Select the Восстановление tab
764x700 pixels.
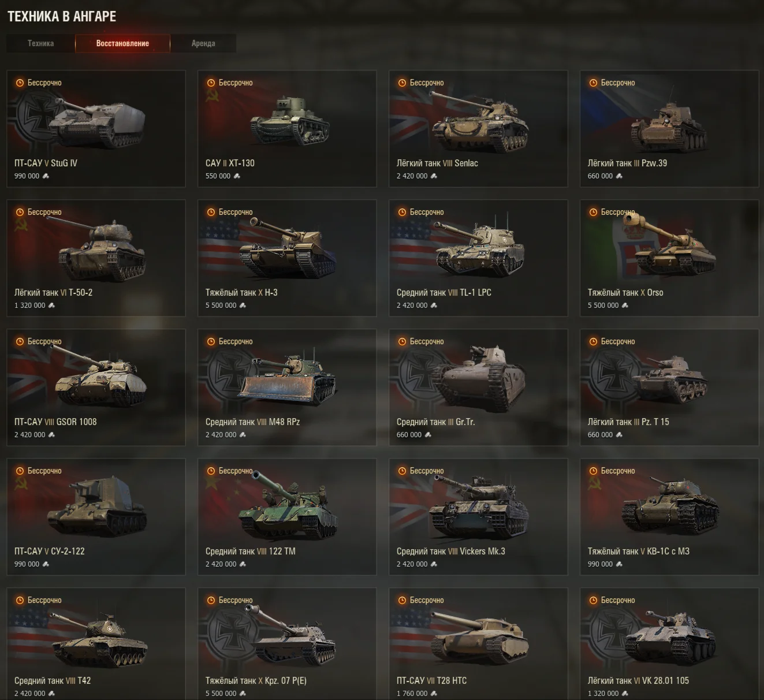122,43
